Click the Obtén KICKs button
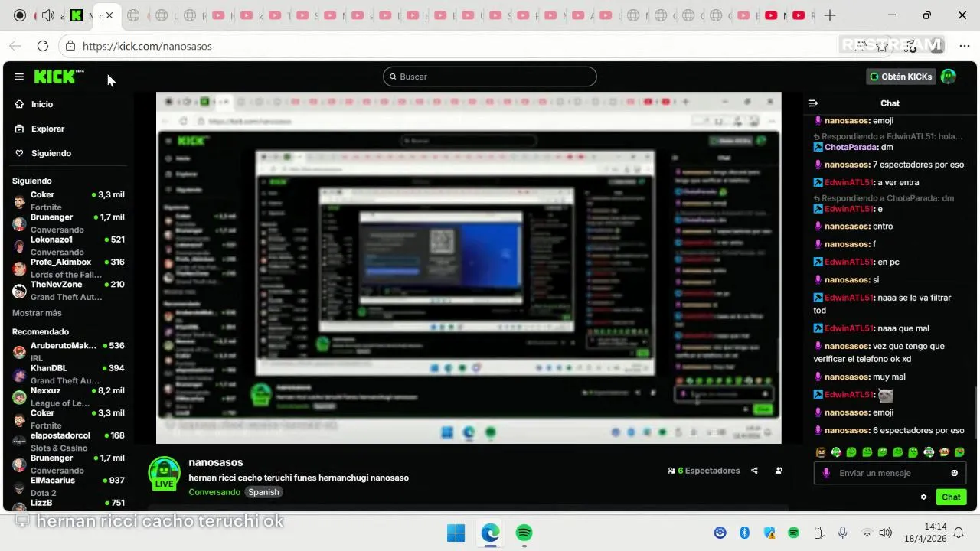This screenshot has width=980, height=551. coord(901,77)
